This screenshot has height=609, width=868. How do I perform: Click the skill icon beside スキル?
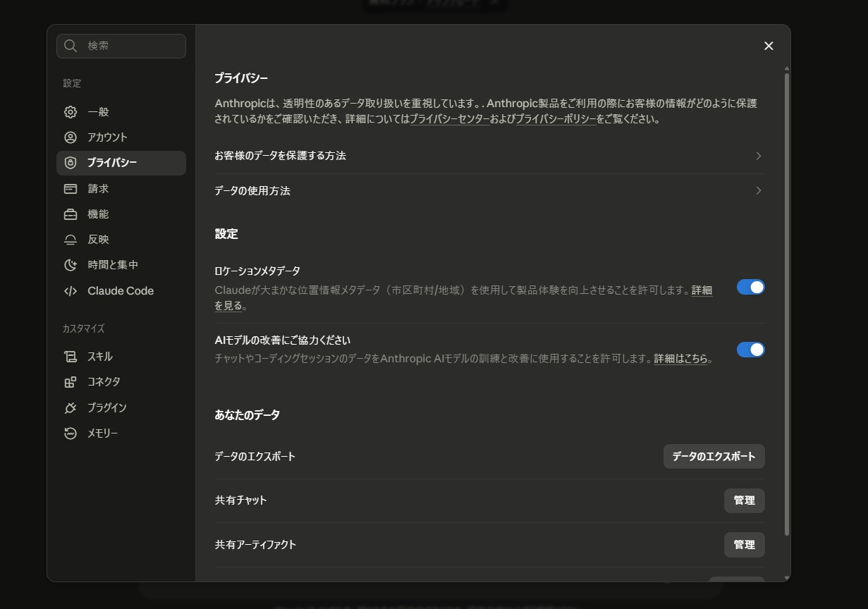click(71, 357)
